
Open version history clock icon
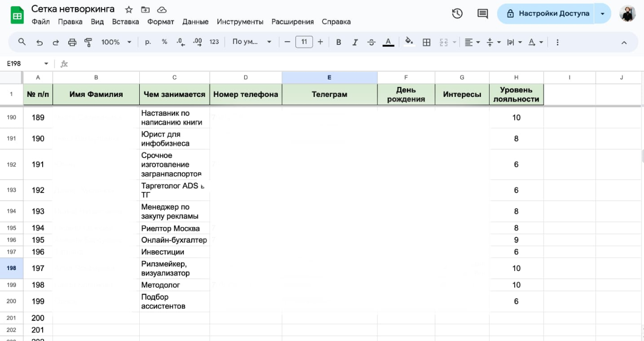point(457,14)
